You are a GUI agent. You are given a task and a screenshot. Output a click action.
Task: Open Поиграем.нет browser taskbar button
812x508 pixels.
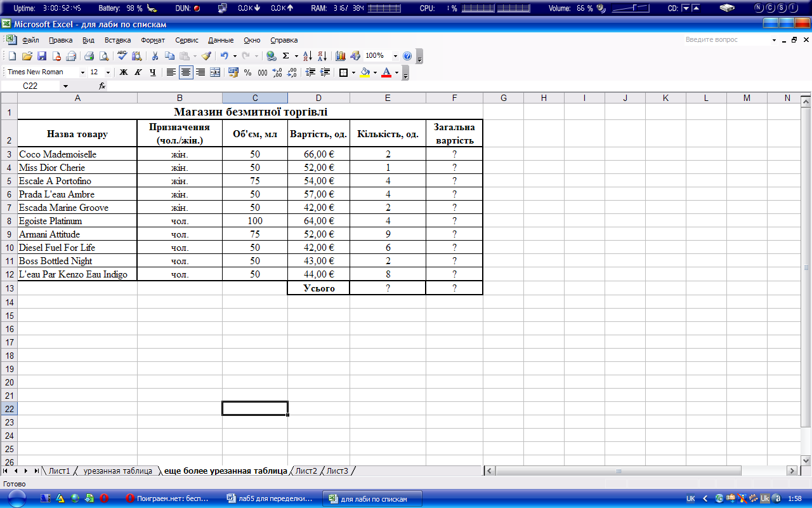point(168,498)
